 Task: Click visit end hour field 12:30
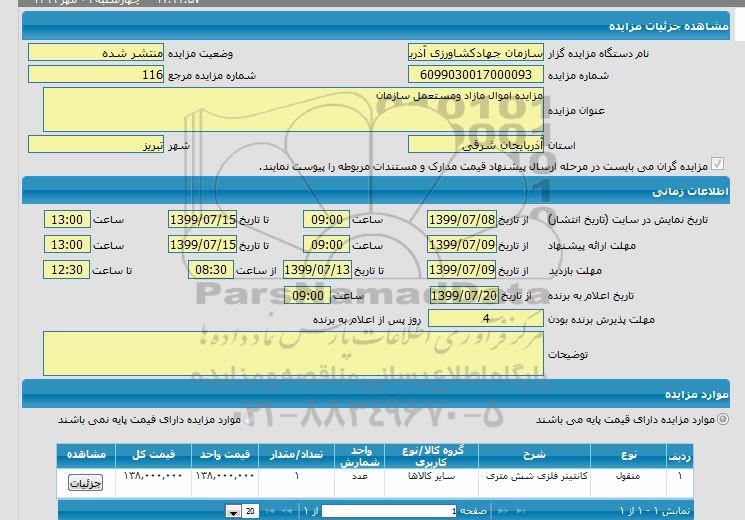[x=67, y=270]
